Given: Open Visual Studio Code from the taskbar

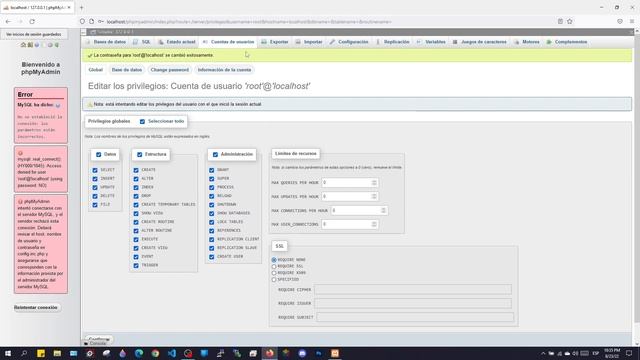Looking at the screenshot, I should pos(172,353).
